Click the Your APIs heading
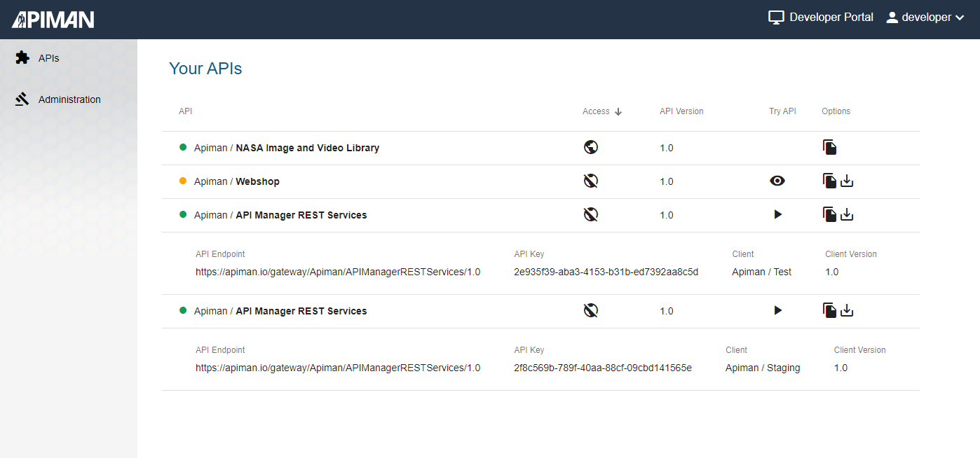This screenshot has width=980, height=458. pyautogui.click(x=205, y=69)
